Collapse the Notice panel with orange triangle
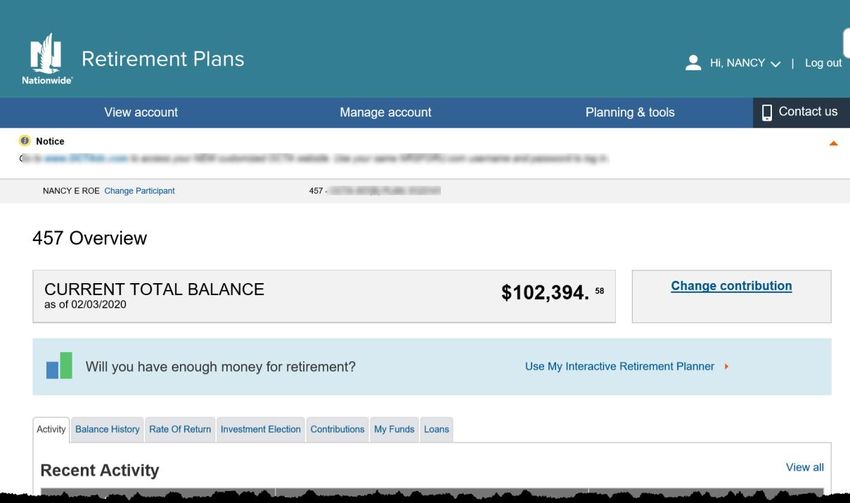Image resolution: width=850 pixels, height=503 pixels. [x=833, y=144]
